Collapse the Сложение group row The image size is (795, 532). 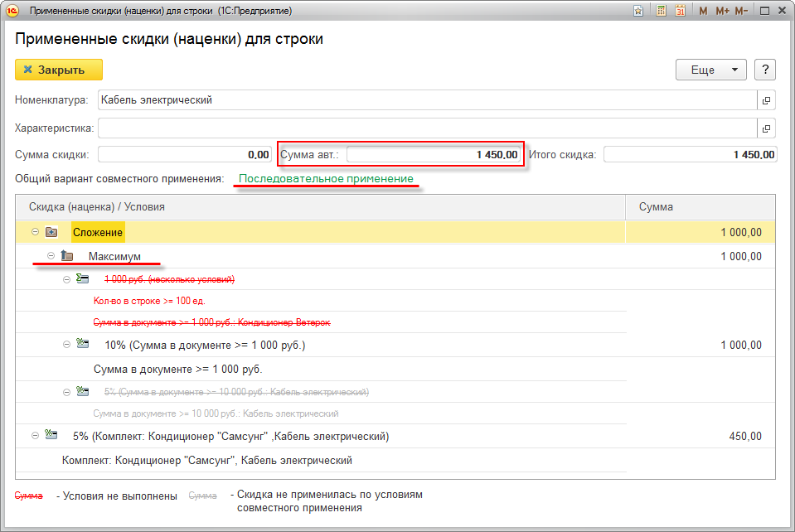pyautogui.click(x=35, y=232)
